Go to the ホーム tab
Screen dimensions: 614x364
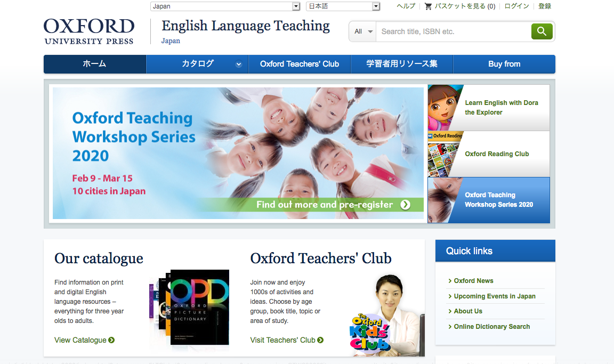click(95, 64)
